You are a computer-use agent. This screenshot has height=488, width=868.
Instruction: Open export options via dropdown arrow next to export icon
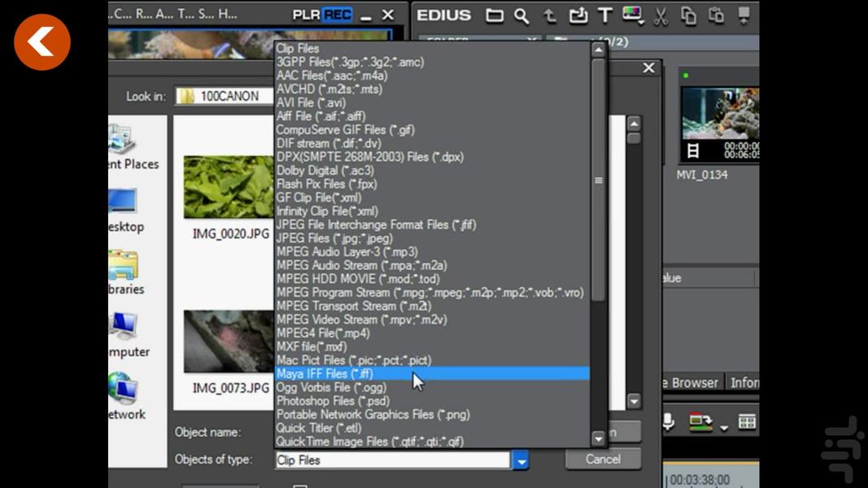coord(723,429)
